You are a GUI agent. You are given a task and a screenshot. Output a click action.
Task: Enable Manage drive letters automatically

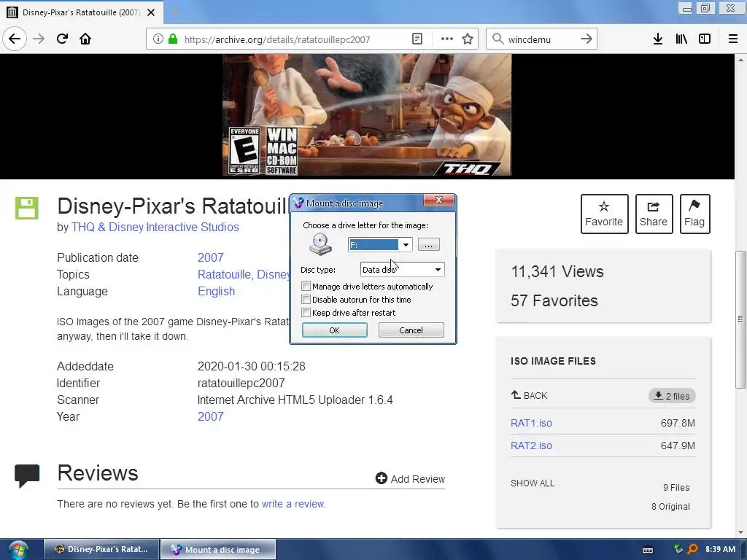pos(306,286)
